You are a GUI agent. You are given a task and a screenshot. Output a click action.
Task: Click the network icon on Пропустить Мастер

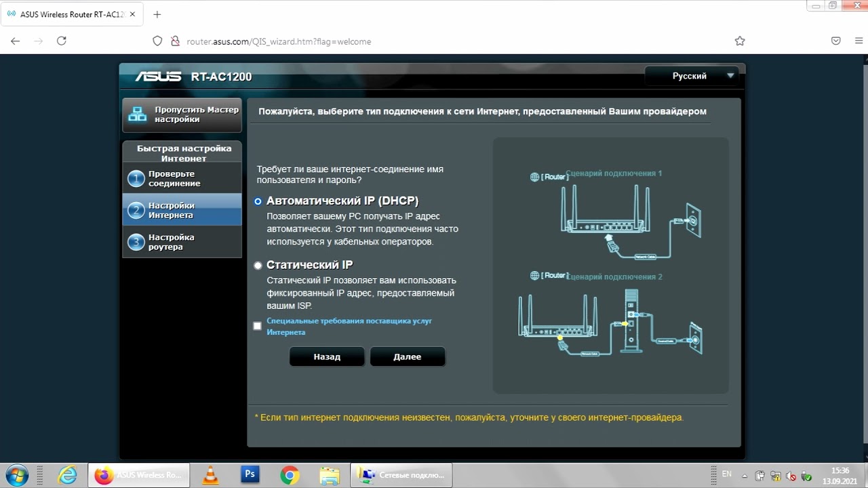tap(138, 115)
